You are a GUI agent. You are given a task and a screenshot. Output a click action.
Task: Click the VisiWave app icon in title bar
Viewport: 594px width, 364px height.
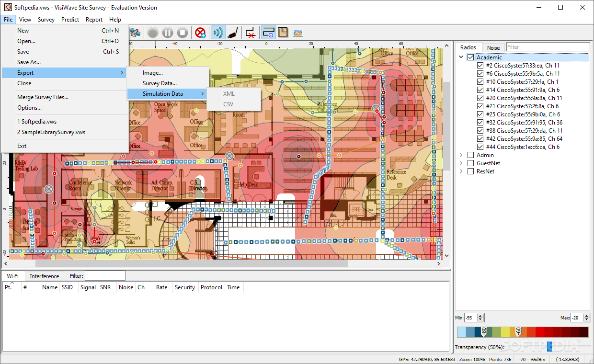pos(7,7)
